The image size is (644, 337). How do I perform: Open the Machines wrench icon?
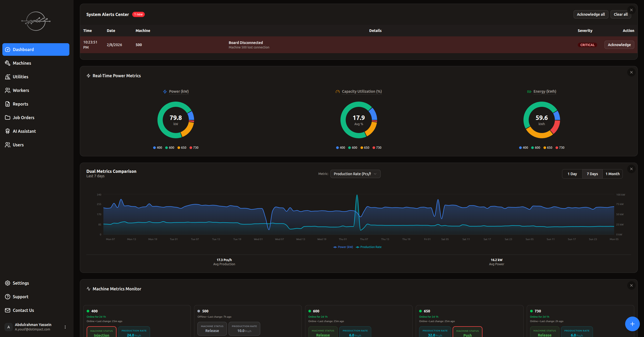tap(8, 63)
